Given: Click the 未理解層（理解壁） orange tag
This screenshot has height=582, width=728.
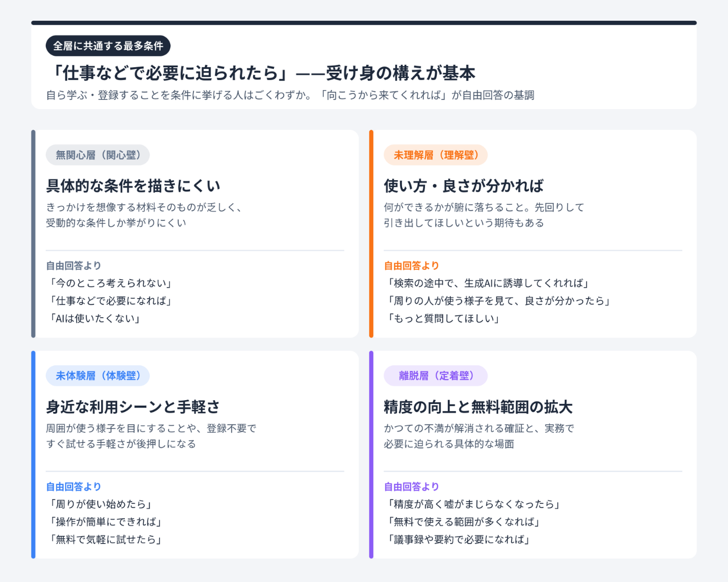Looking at the screenshot, I should [436, 155].
